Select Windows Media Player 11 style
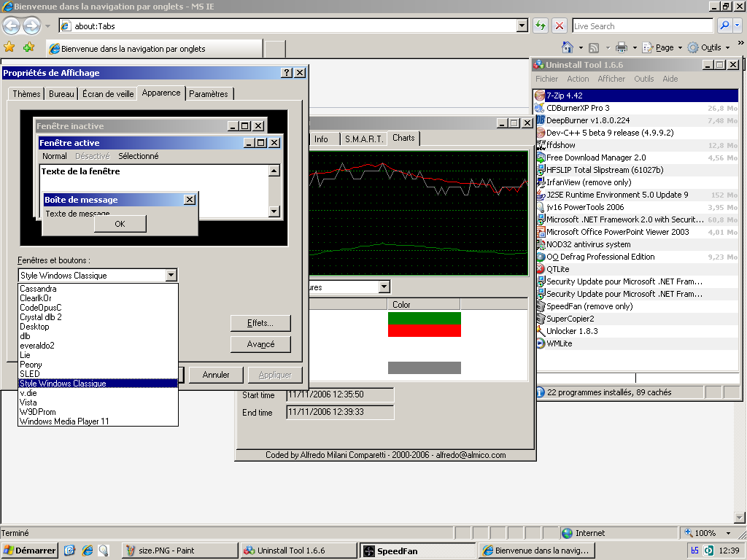 [98, 421]
